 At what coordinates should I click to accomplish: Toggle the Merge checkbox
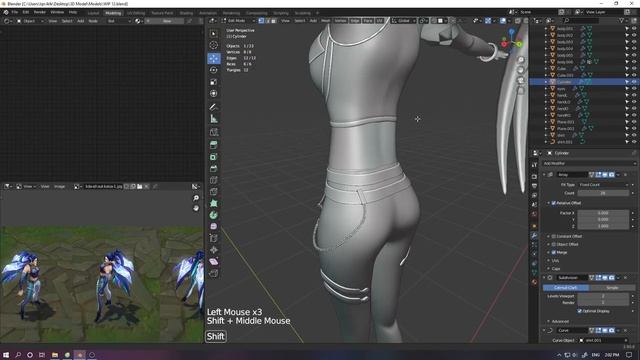point(554,252)
